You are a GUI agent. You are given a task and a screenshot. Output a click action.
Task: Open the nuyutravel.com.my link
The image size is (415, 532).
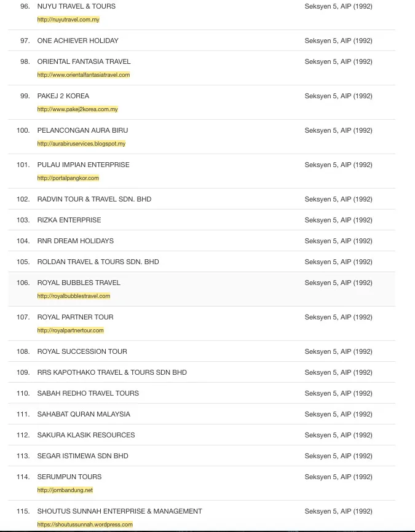click(x=68, y=20)
